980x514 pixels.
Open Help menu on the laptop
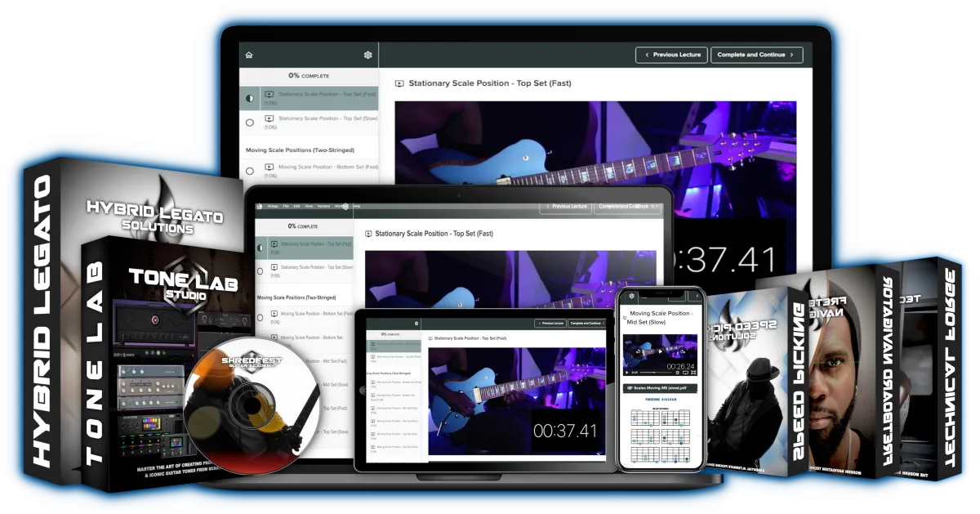point(356,206)
